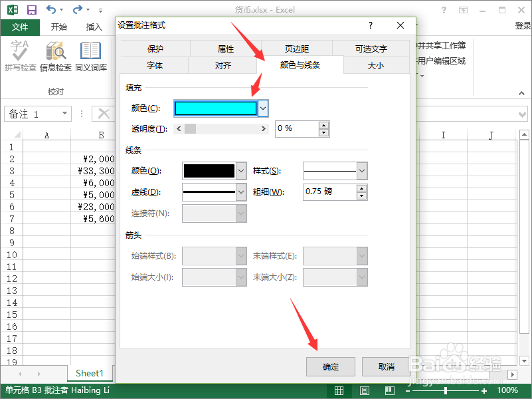
Task: Open the fill color (颜色) dropdown
Action: [262, 107]
